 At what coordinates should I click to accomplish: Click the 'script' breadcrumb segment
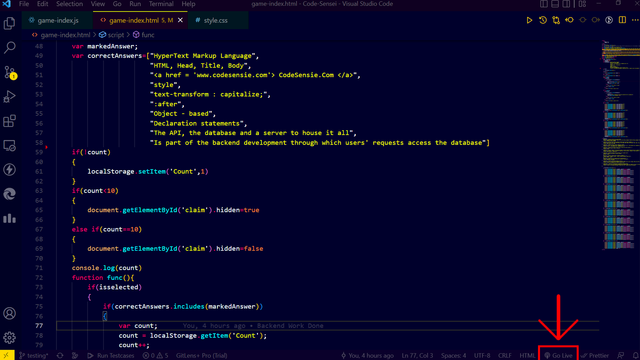116,35
